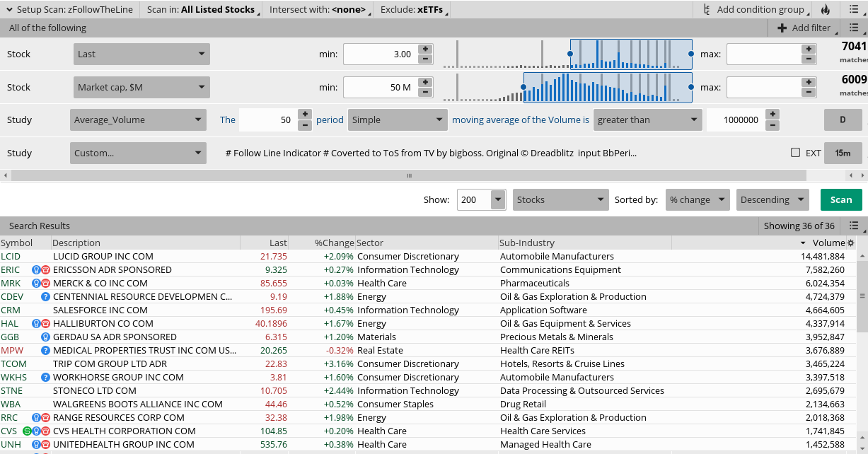Click the gear icon in the Volume column header

point(851,243)
